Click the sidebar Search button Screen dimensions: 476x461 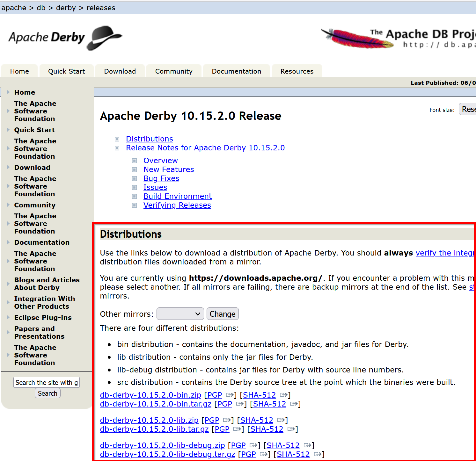click(48, 393)
